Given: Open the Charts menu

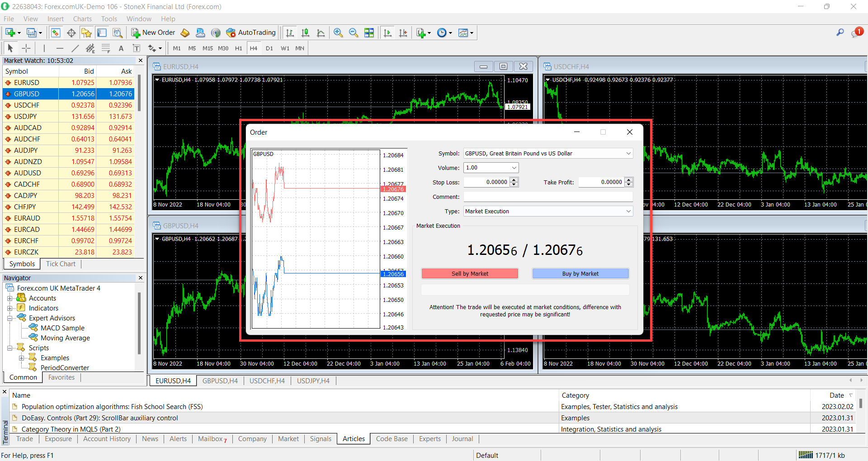Looking at the screenshot, I should [x=82, y=19].
